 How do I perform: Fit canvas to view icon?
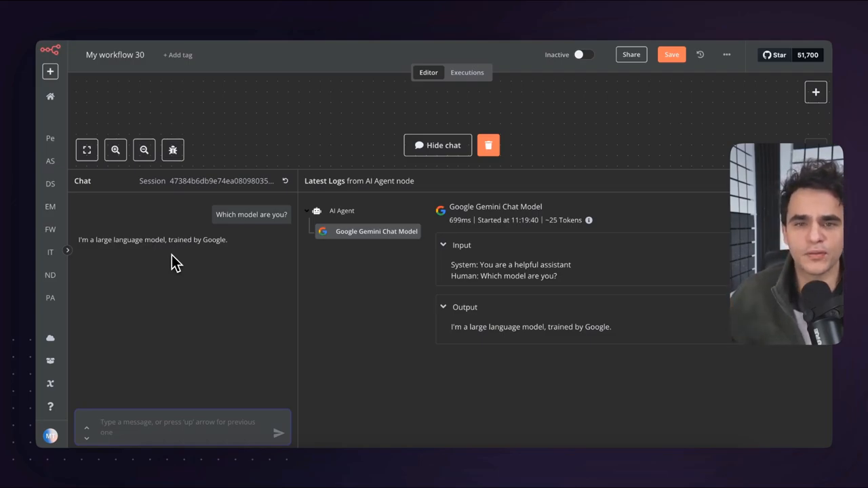[87, 150]
